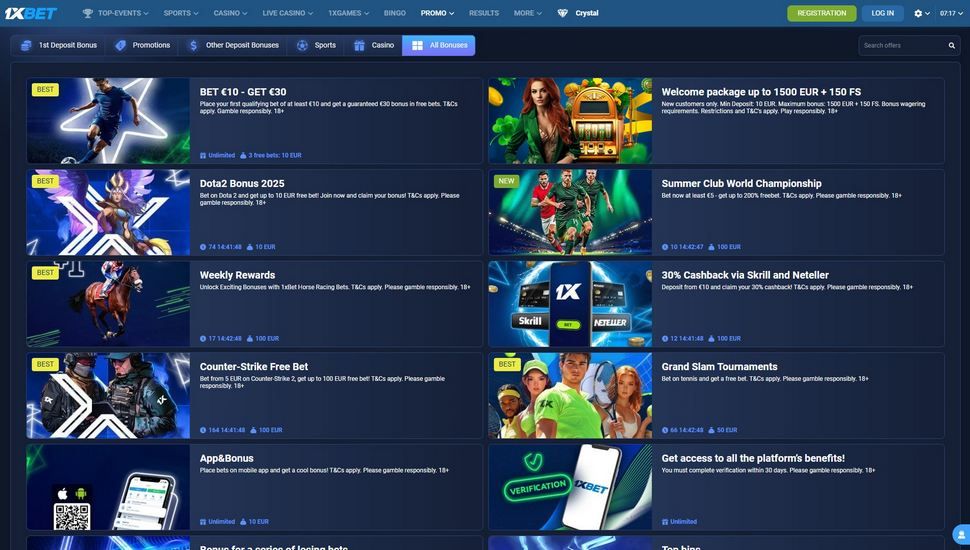970x550 pixels.
Task: Click the 1XBET logo
Action: (30, 13)
